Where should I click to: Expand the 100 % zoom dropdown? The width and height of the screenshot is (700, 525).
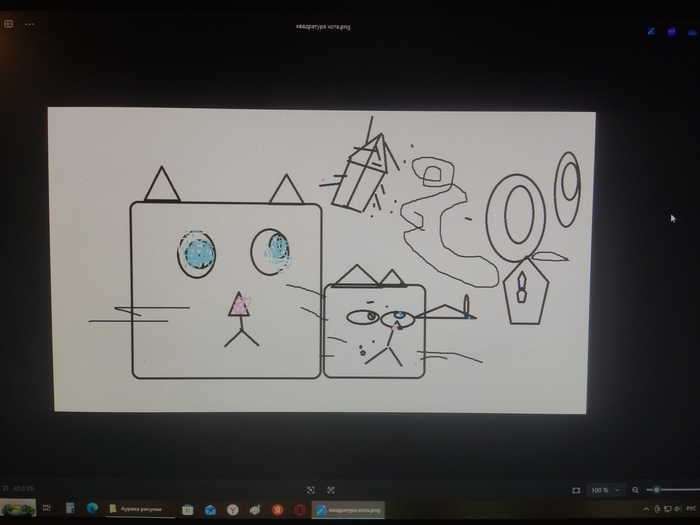point(605,490)
